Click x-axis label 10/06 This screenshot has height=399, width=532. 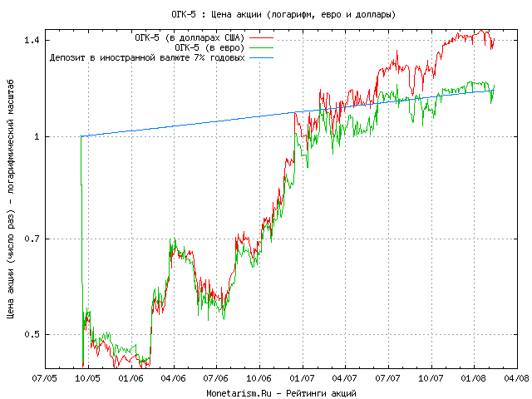click(x=259, y=378)
